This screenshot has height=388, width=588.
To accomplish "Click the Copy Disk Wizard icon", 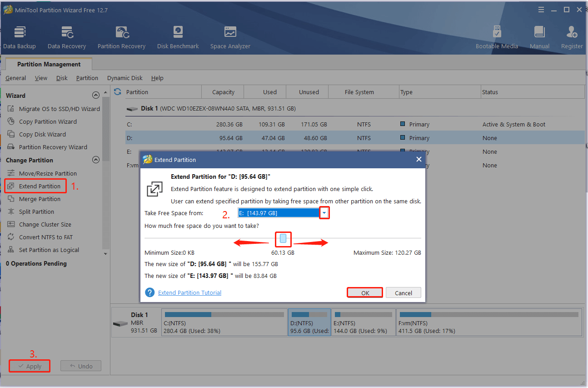I will (11, 134).
